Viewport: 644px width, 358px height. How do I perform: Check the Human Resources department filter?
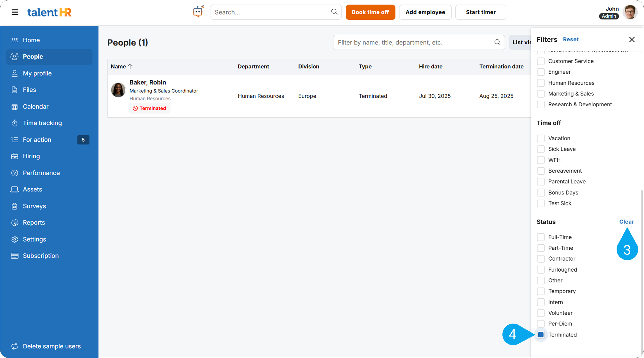click(541, 83)
